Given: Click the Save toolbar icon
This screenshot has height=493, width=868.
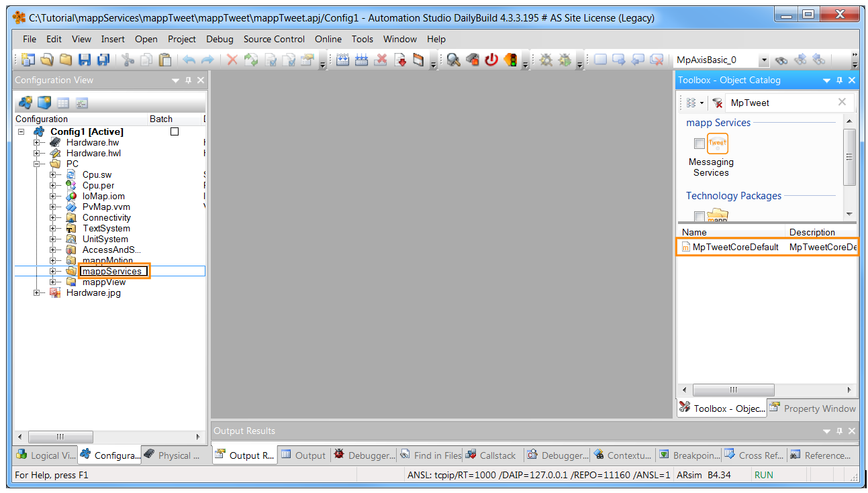Looking at the screenshot, I should point(85,60).
